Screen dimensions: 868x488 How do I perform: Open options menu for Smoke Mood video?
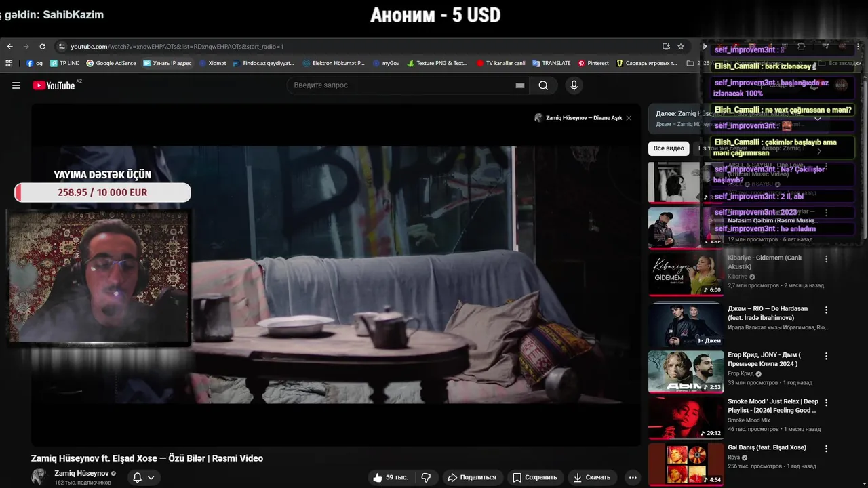pos(826,402)
